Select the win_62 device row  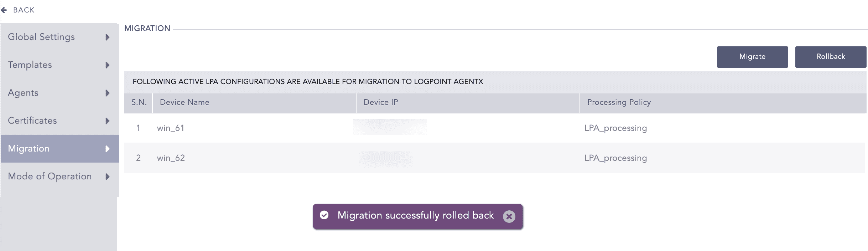[x=171, y=158]
